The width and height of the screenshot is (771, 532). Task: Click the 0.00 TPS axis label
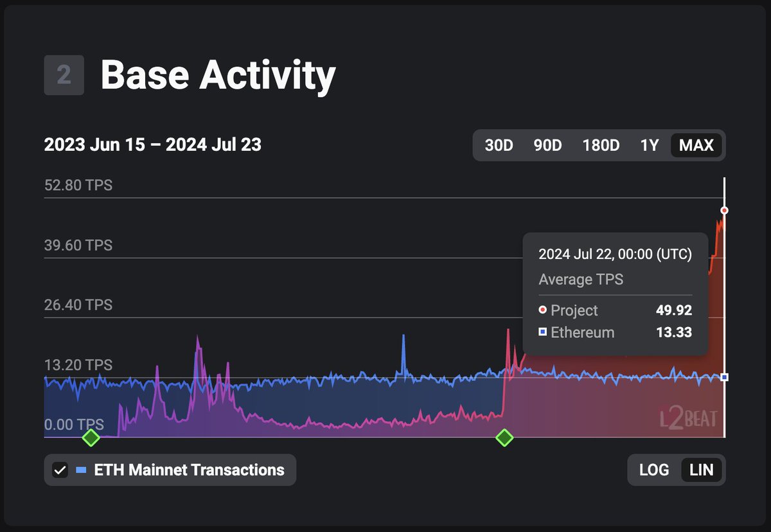74,425
